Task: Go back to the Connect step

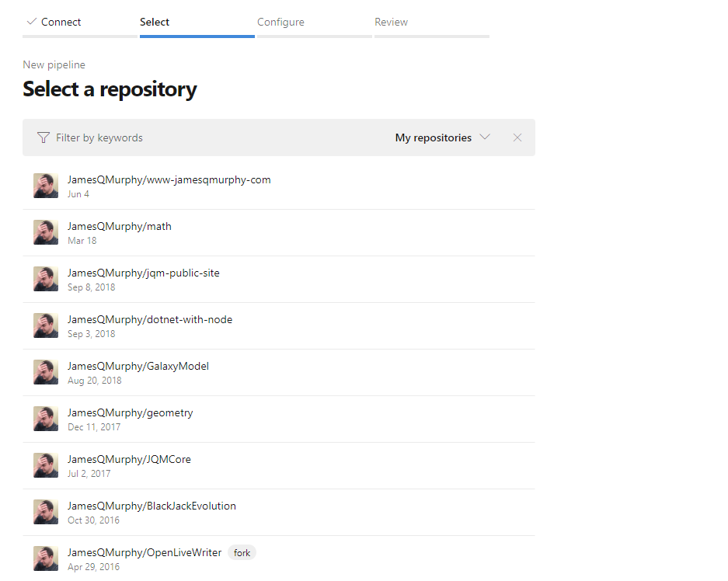Action: pyautogui.click(x=60, y=22)
